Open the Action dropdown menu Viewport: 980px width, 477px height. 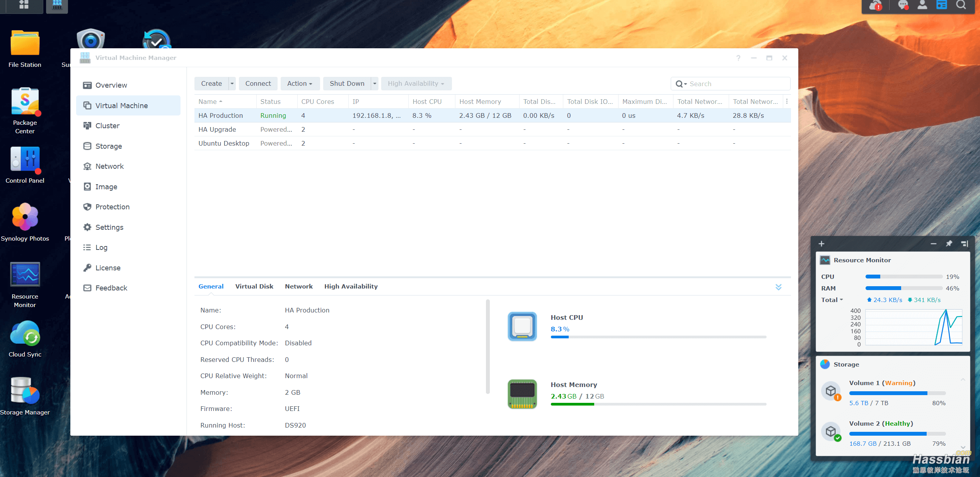(300, 83)
